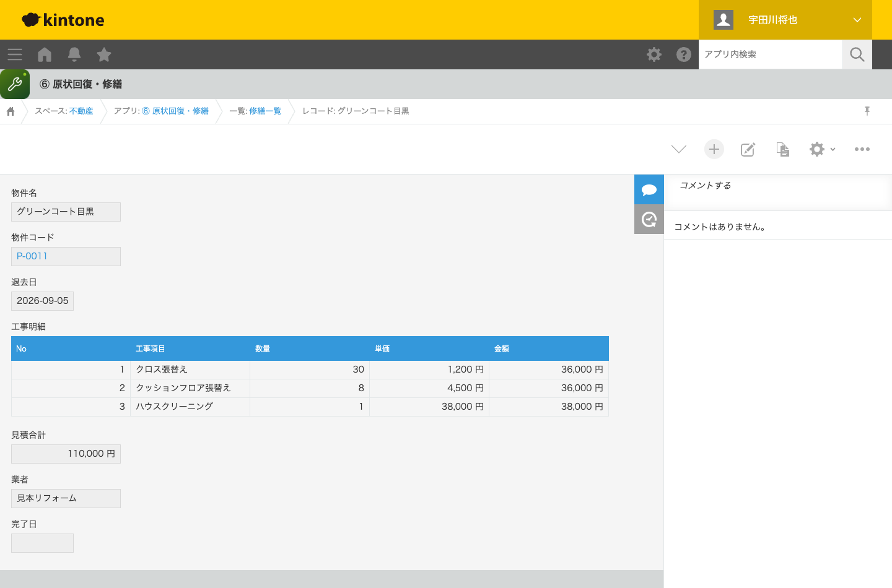Viewport: 892px width, 588px height.
Task: Show the change history panel tab
Action: click(649, 219)
